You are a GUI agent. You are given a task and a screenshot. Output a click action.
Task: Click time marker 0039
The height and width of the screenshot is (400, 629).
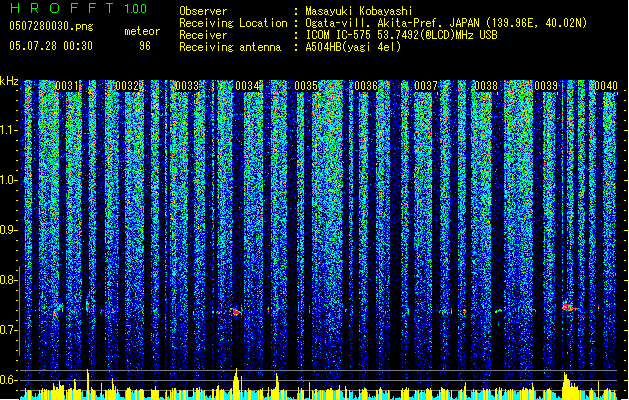546,86
